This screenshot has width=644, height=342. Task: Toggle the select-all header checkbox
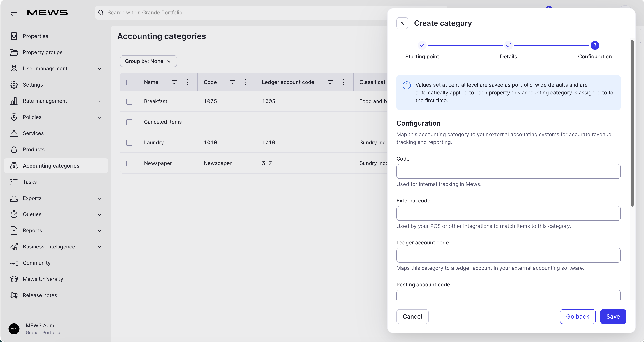click(129, 82)
